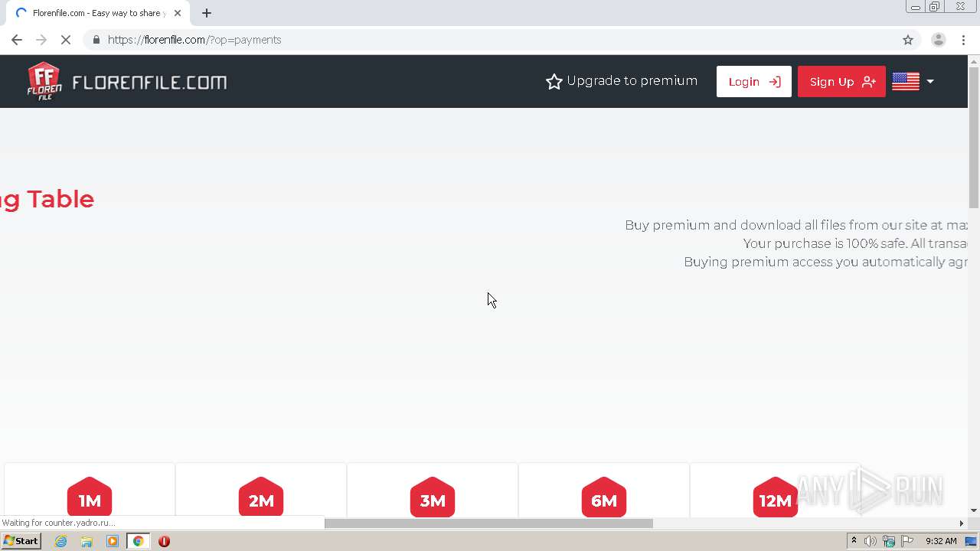
Task: Click the red Opera taskbar icon
Action: coord(164,541)
